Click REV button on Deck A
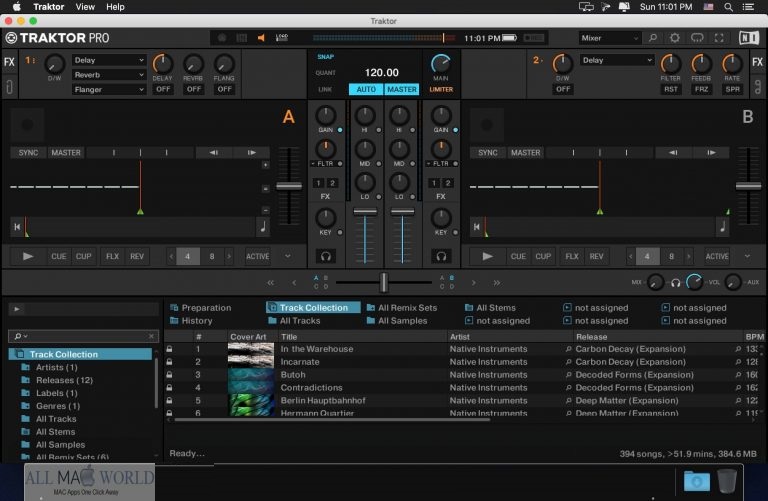The height and width of the screenshot is (501, 768). (137, 256)
